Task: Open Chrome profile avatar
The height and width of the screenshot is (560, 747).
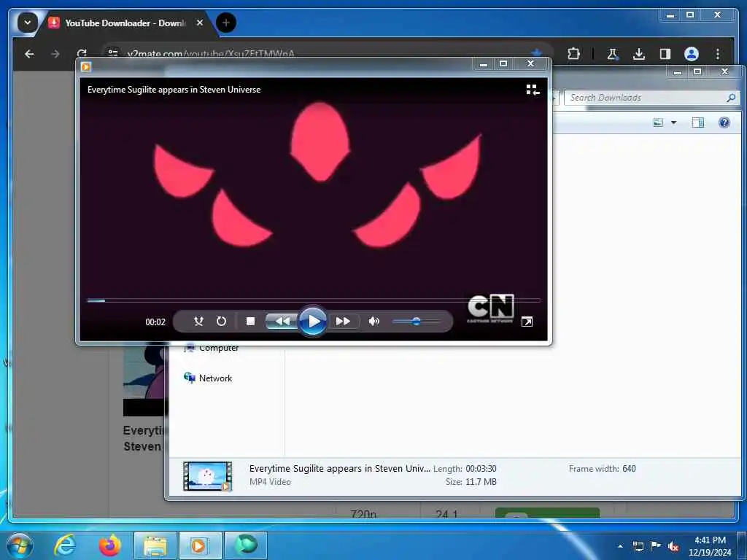Action: 692,54
